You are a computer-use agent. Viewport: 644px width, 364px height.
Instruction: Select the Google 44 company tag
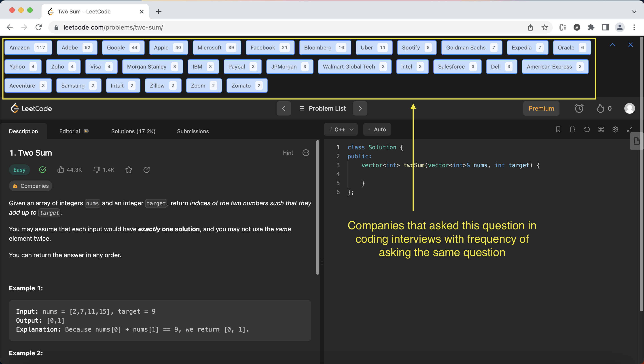(123, 47)
